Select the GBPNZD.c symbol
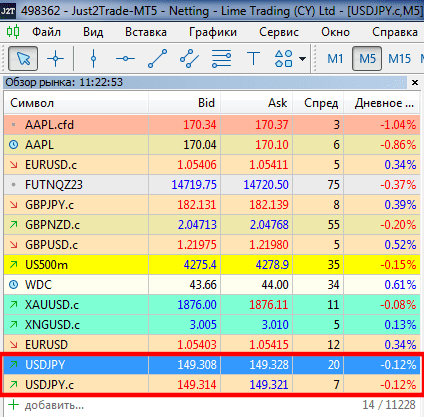424x417 pixels. pos(52,225)
